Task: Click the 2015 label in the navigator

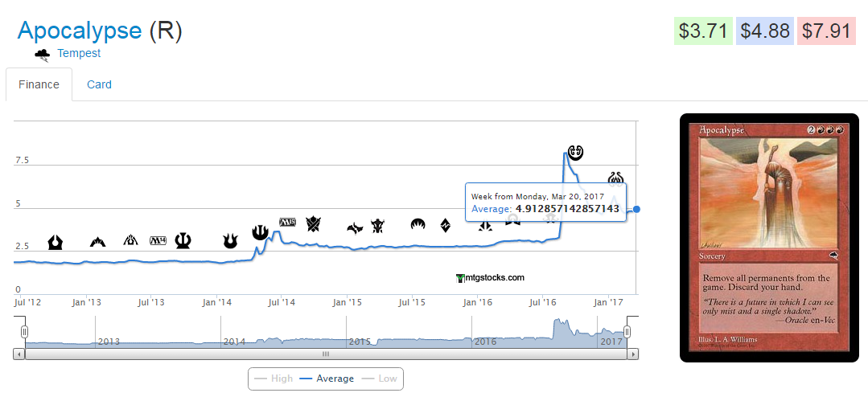Action: point(360,342)
